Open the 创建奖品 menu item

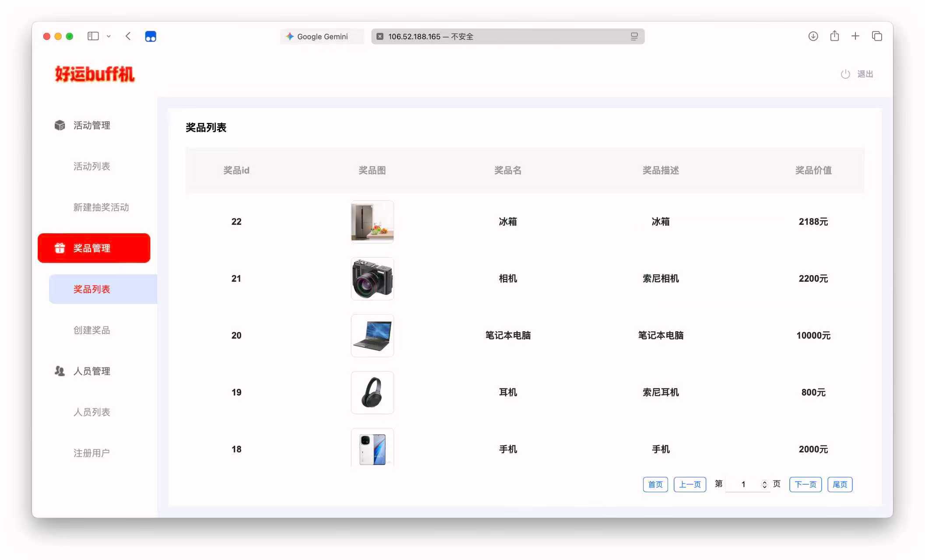tap(92, 330)
